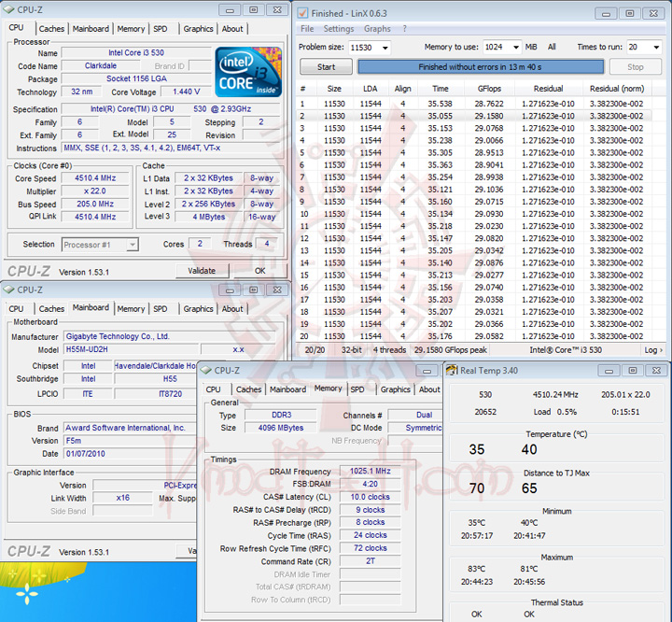Screen dimensions: 672x622
Task: Click the Start button in LinX
Action: point(326,67)
